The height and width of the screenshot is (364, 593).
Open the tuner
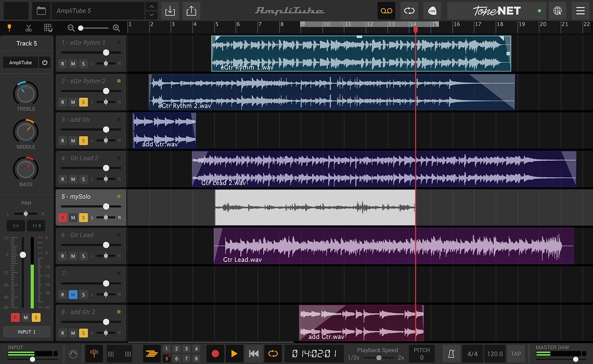click(x=94, y=354)
